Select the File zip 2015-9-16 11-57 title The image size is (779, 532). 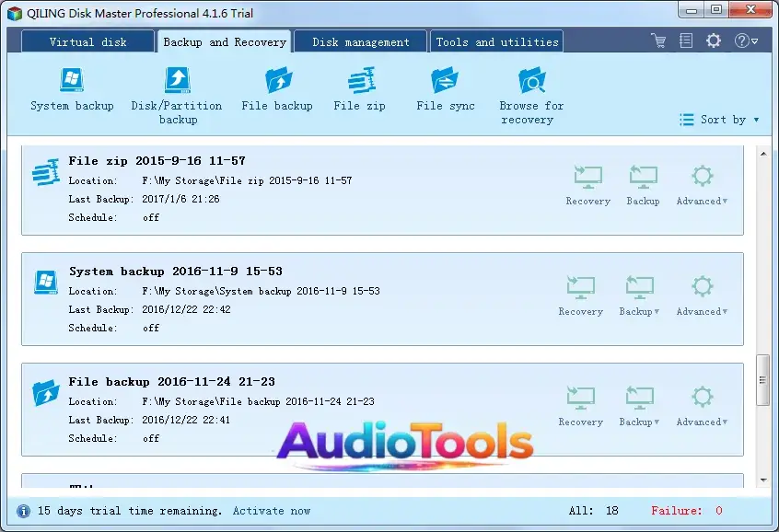pos(157,161)
